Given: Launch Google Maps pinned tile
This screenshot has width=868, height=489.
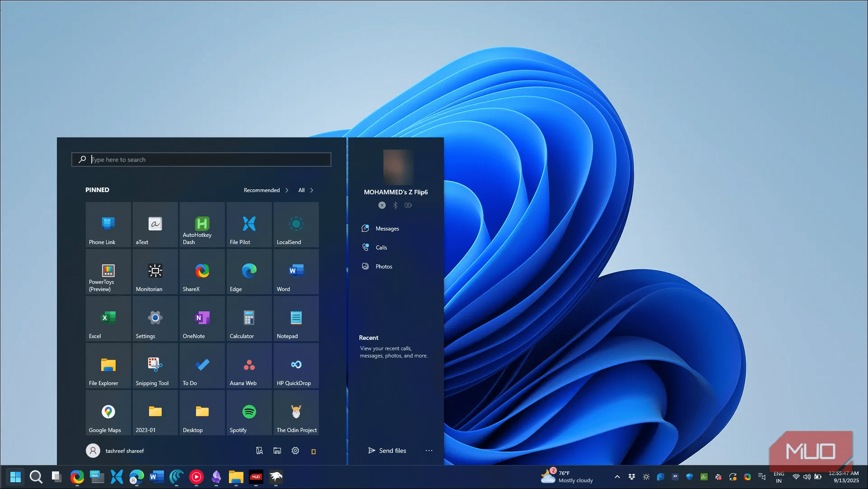Looking at the screenshot, I should point(108,413).
